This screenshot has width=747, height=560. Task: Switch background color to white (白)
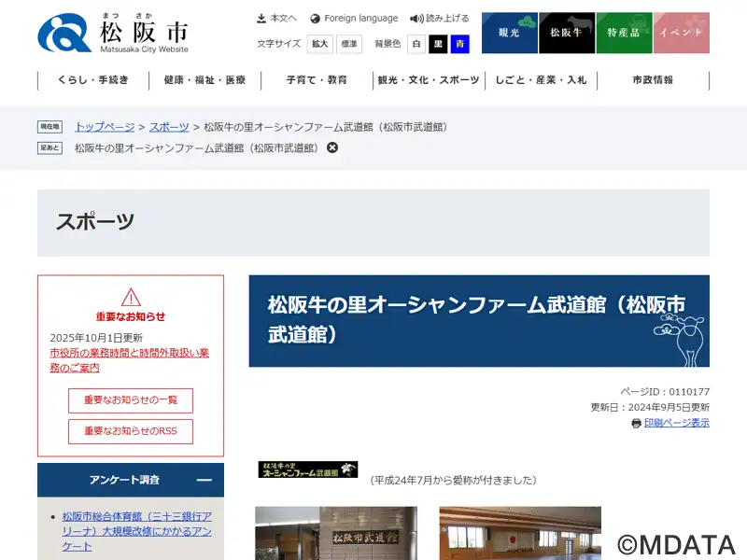[x=416, y=44]
